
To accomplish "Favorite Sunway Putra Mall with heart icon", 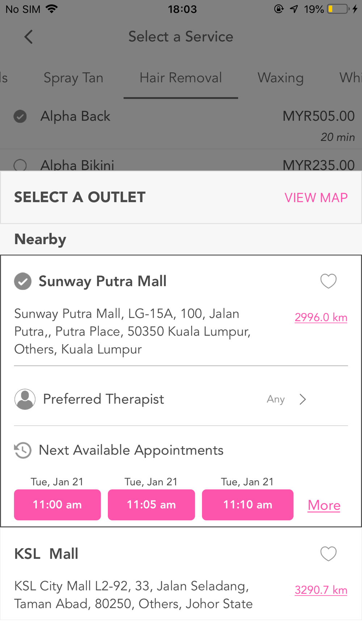I will pos(328,281).
